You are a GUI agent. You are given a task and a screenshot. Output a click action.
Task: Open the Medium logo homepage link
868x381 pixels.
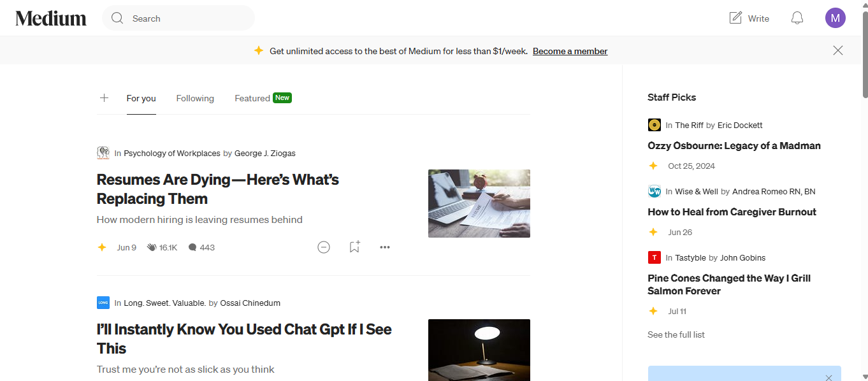click(x=51, y=18)
